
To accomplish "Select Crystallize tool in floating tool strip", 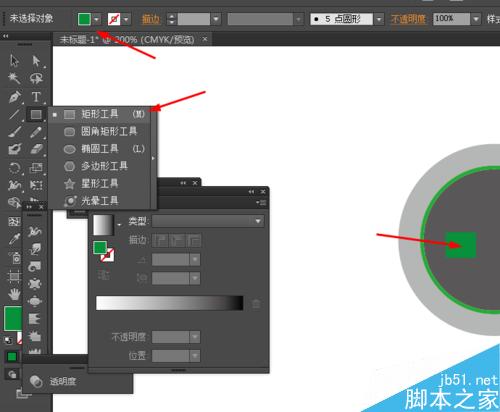I will tap(35, 336).
